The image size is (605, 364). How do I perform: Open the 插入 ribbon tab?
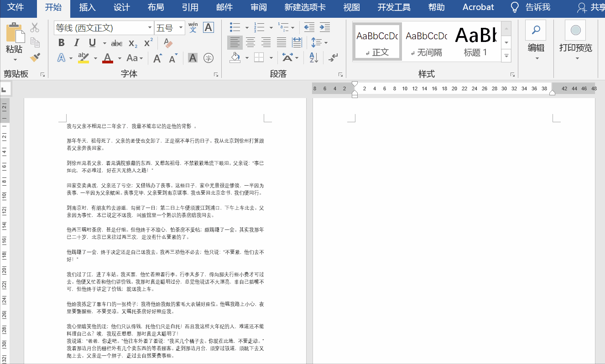pyautogui.click(x=87, y=7)
